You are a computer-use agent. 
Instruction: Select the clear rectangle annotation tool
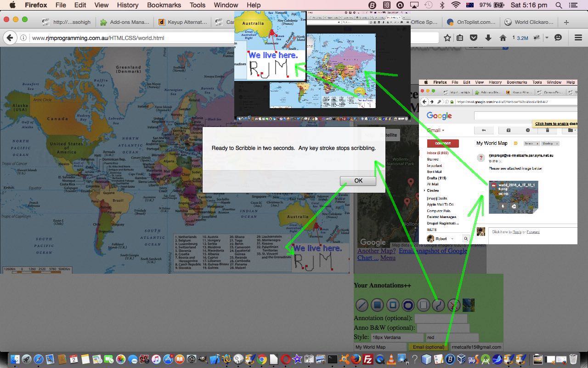pos(423,305)
